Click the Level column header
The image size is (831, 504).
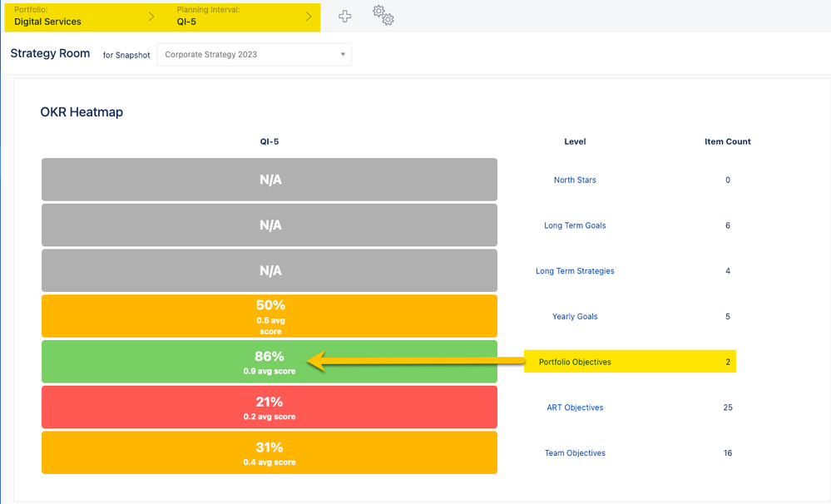coord(575,141)
